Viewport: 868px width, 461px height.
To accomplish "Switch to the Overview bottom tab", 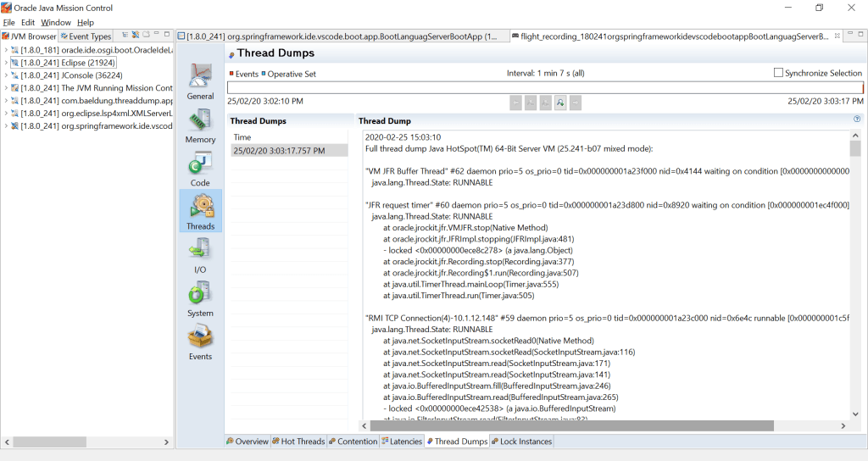I will point(248,441).
